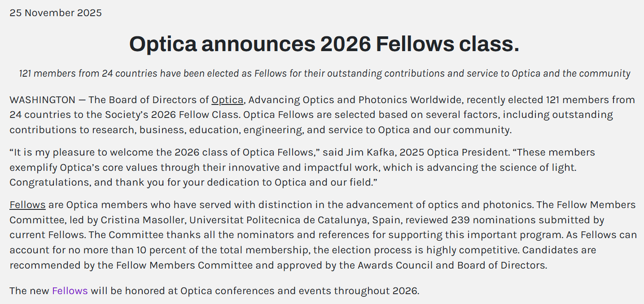Open the purple Fellows link
Image resolution: width=644 pixels, height=304 pixels.
coord(70,291)
